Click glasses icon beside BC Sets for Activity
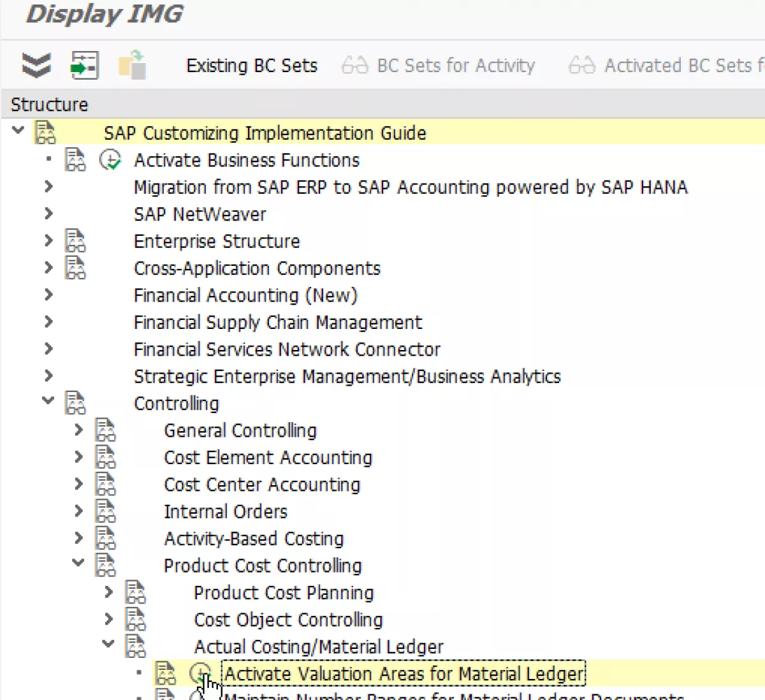Viewport: 765px width, 700px height. pos(355,66)
